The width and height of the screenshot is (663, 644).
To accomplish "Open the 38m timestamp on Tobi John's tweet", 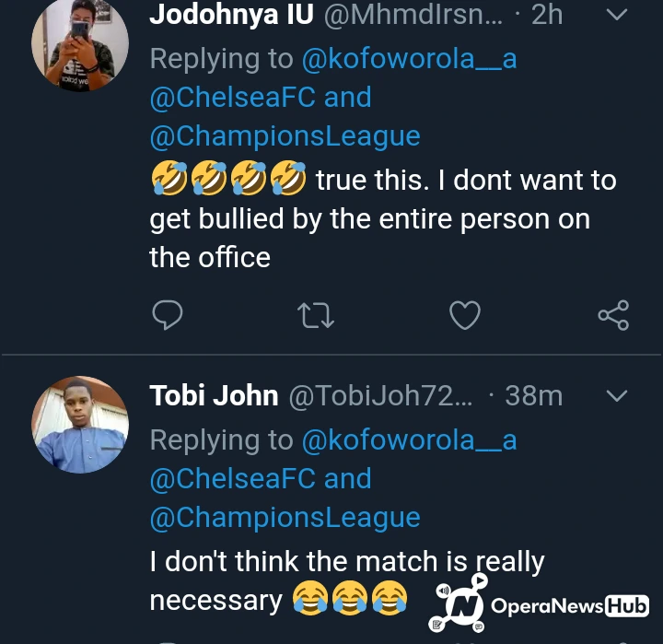I will [533, 396].
